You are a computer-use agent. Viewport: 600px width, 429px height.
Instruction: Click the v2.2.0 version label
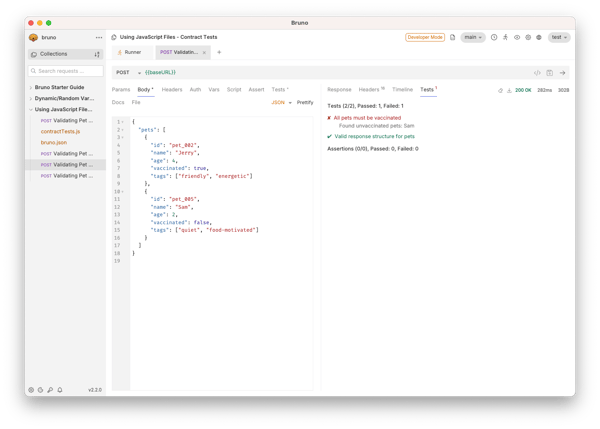pyautogui.click(x=95, y=390)
